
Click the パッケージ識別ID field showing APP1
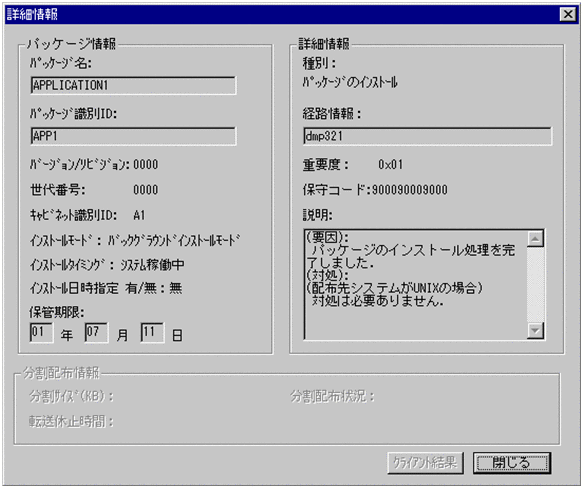tap(133, 136)
